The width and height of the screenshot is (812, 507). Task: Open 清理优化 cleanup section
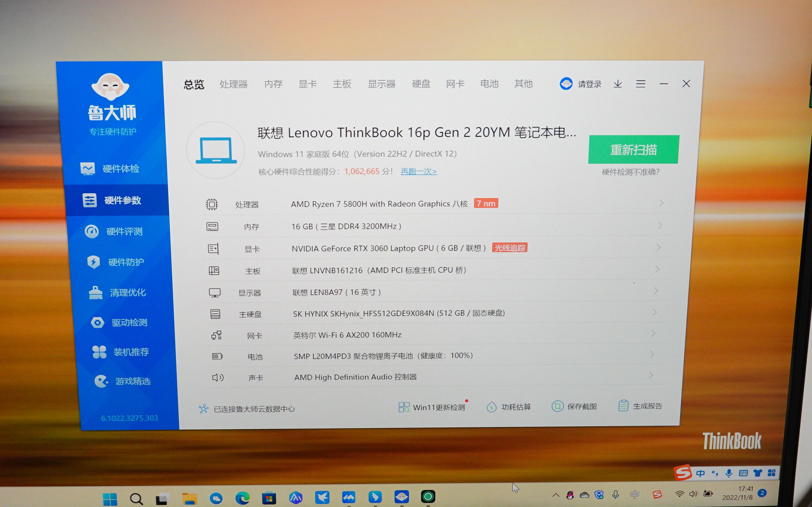(117, 293)
